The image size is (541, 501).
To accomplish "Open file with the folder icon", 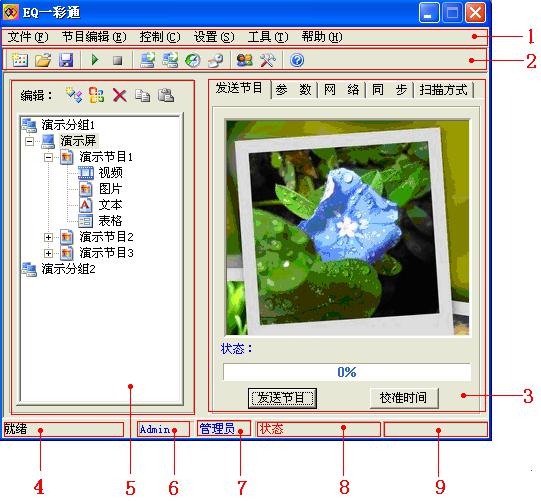I will point(43,60).
